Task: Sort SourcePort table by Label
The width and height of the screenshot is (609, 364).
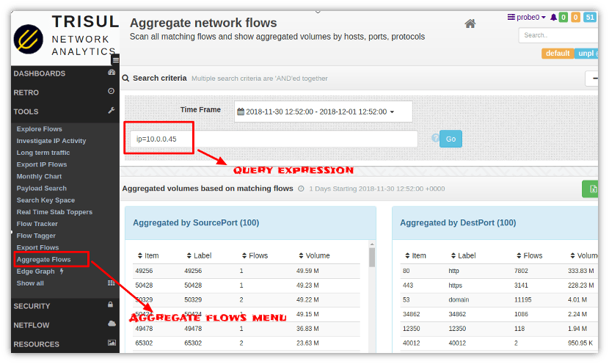Action: click(199, 255)
